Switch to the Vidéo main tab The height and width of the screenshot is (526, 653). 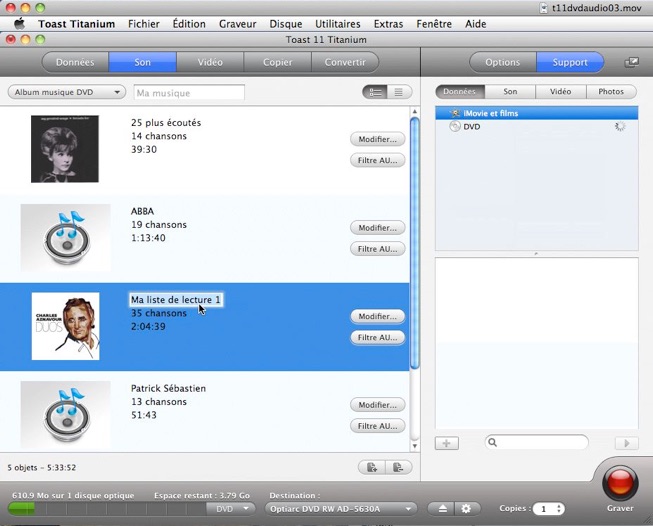coord(210,62)
